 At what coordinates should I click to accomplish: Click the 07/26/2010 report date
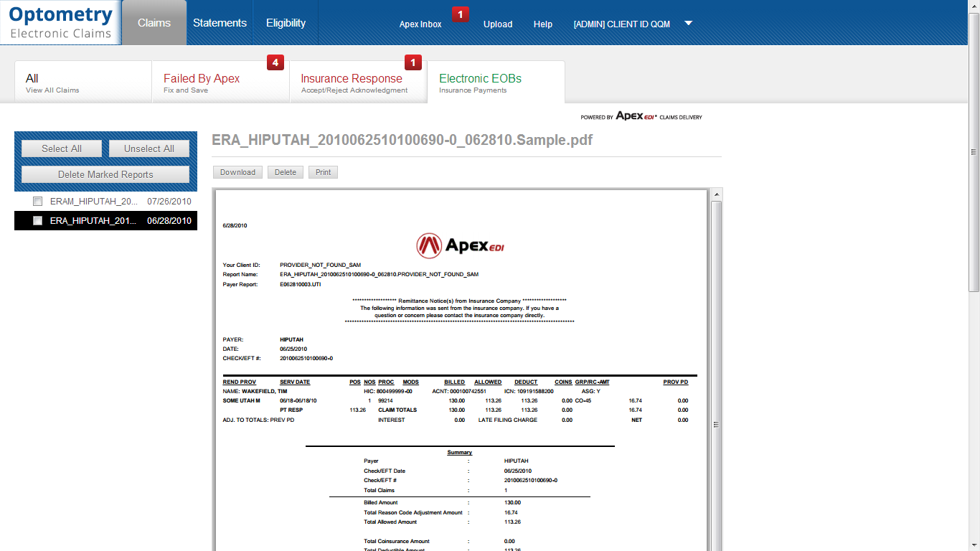169,202
